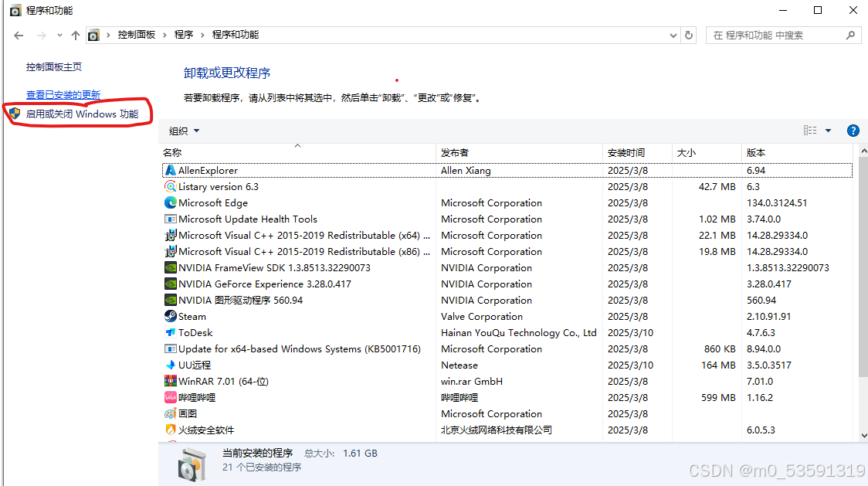Screen dimensions: 868x486
Task: Select the Microsoft Edge icon
Action: click(x=171, y=203)
